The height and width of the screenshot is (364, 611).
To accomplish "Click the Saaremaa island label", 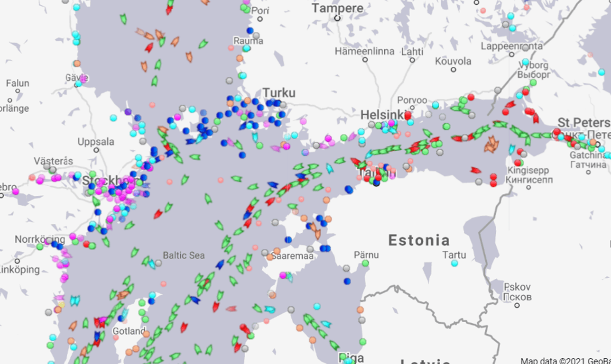I will (293, 256).
